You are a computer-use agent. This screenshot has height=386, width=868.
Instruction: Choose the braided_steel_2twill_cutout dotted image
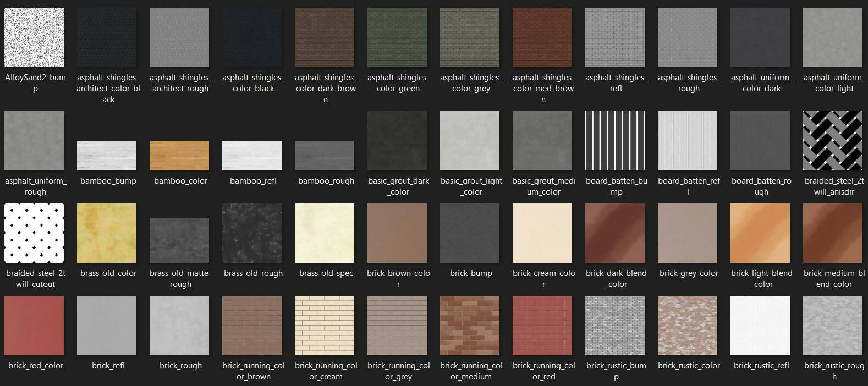pos(34,233)
